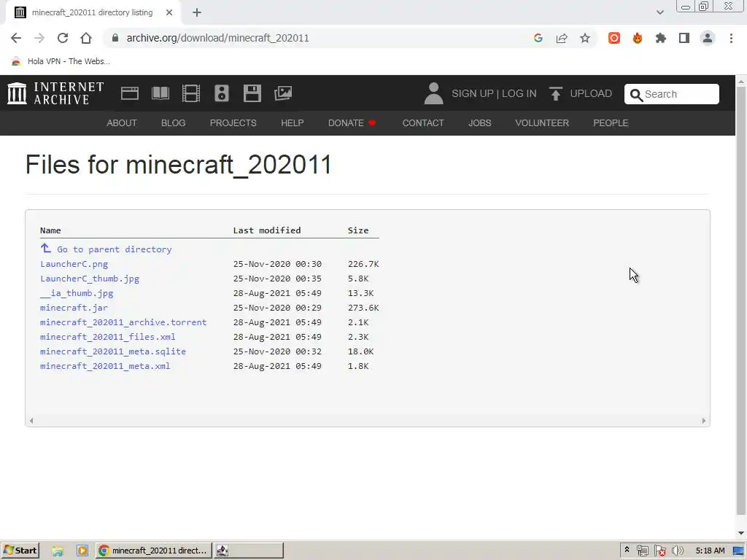Go back with browser back arrow
The height and width of the screenshot is (560, 747).
(16, 38)
